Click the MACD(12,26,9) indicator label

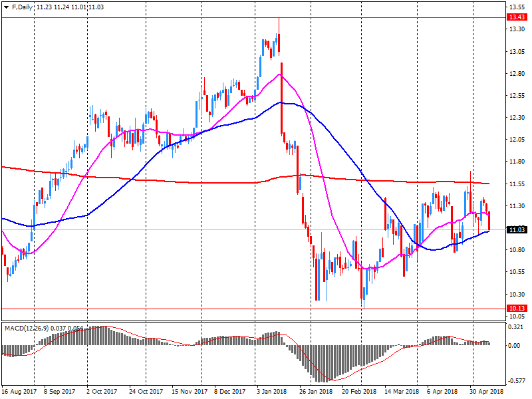point(27,329)
